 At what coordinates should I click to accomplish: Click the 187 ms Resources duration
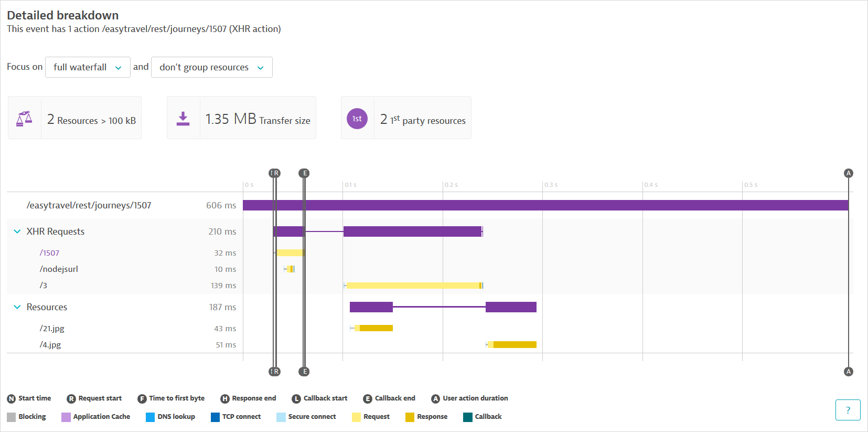pyautogui.click(x=223, y=307)
